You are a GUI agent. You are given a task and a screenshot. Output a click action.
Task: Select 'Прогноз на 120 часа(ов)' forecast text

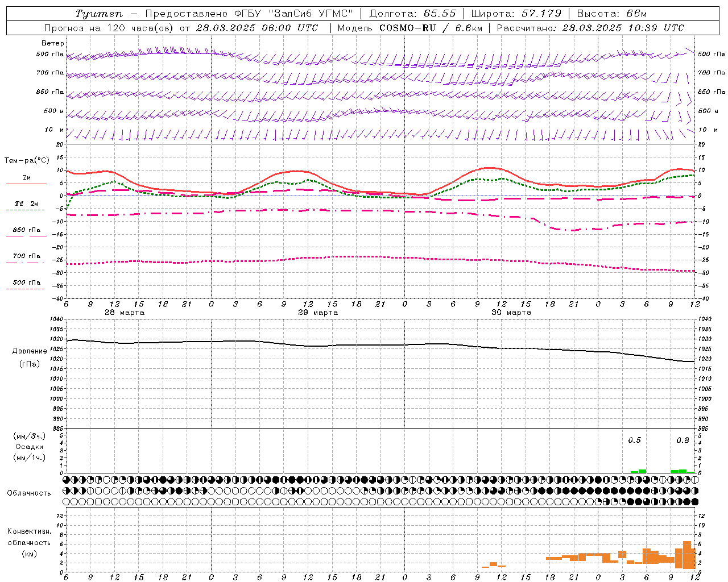coord(109,28)
